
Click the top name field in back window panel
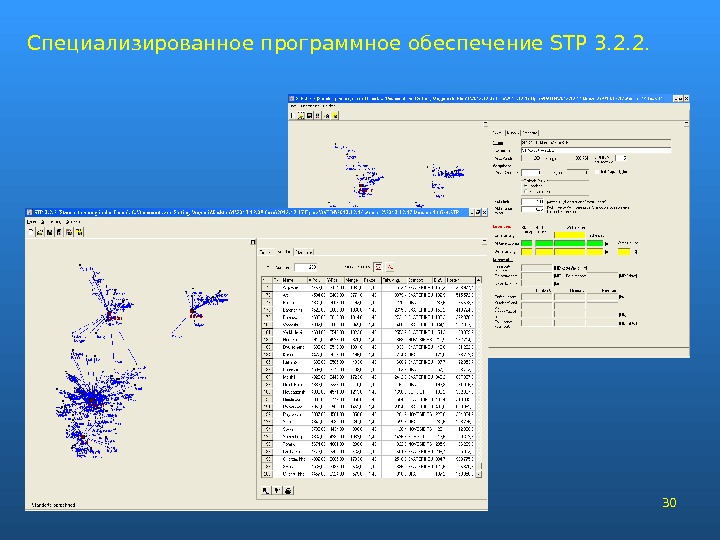click(596, 142)
